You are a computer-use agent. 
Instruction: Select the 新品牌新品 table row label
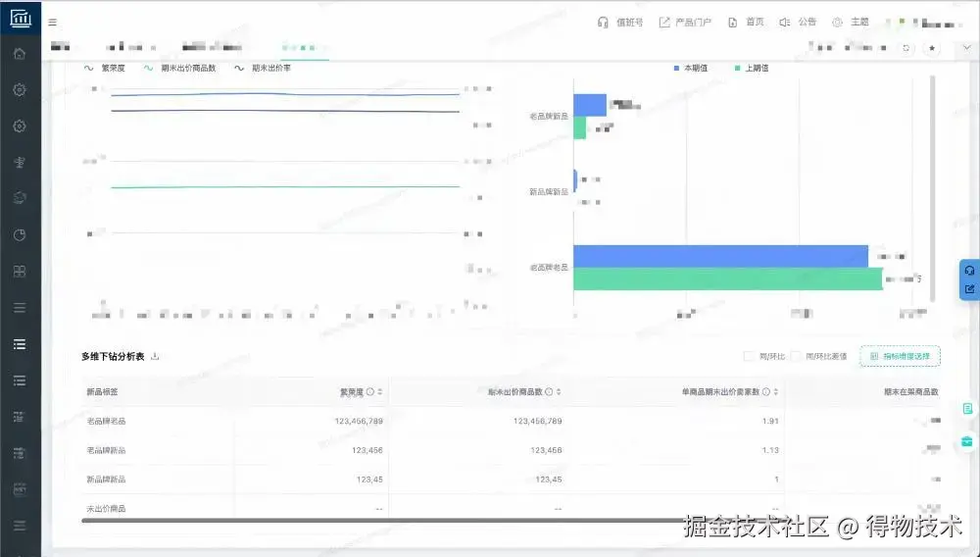pos(106,480)
